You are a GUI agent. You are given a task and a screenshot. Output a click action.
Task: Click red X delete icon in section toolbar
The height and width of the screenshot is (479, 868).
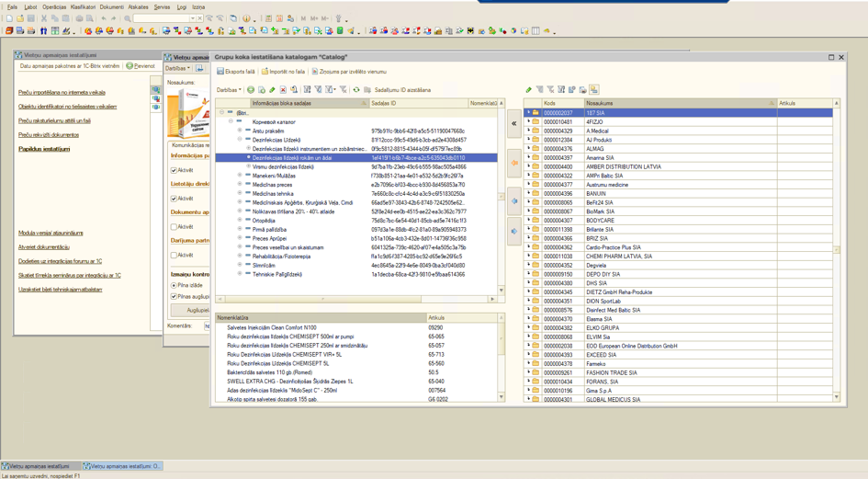(283, 90)
